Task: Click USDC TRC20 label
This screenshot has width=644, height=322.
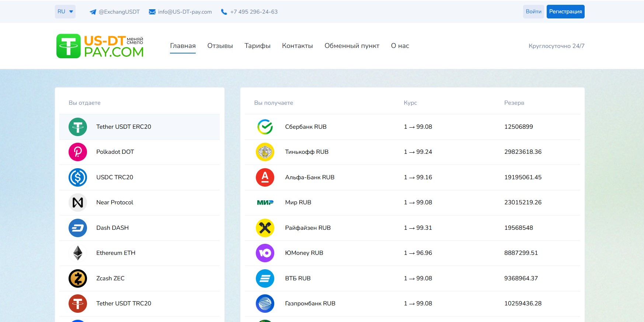Action: (x=115, y=177)
